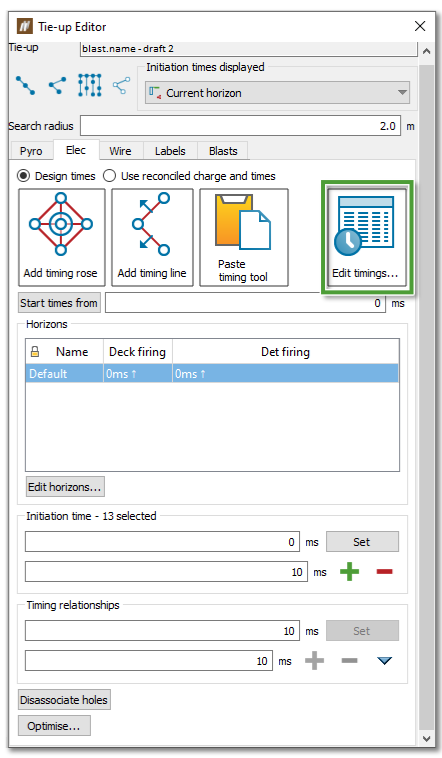This screenshot has height=758, width=442.
Task: Switch to the Pyro tab
Action: pyautogui.click(x=31, y=151)
